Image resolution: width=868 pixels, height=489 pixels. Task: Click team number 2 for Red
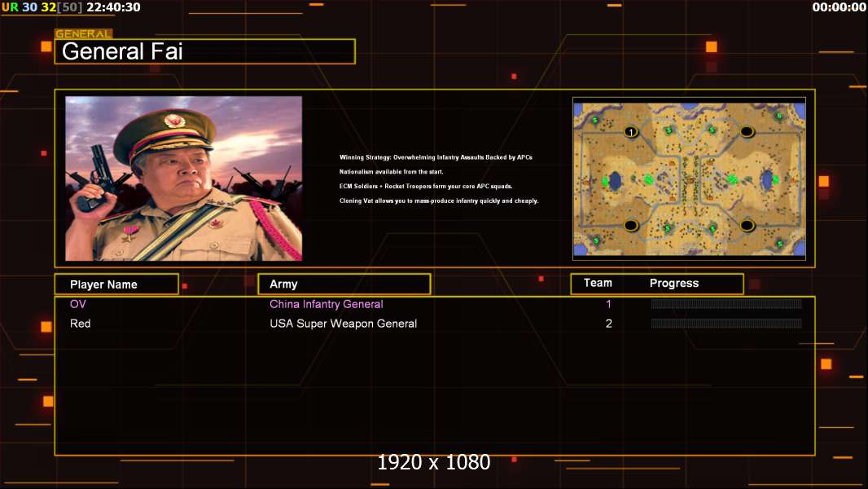point(608,324)
